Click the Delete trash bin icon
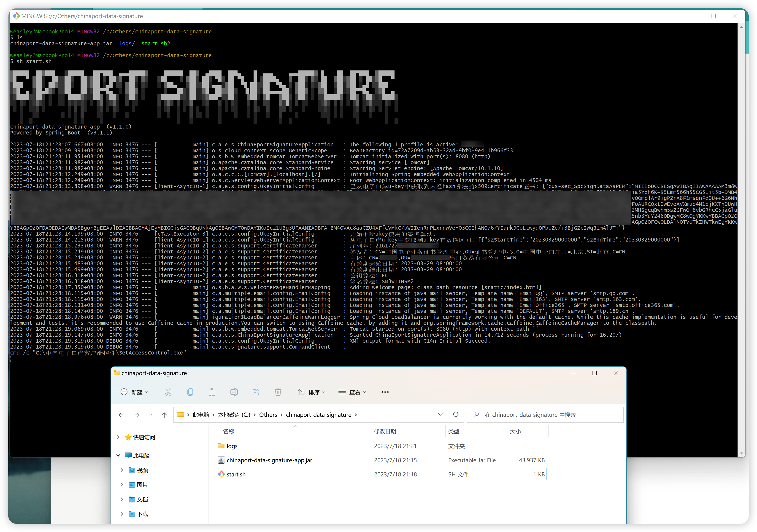 coord(278,392)
